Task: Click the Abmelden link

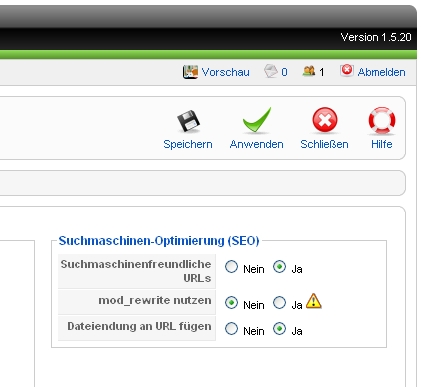Action: pyautogui.click(x=381, y=72)
